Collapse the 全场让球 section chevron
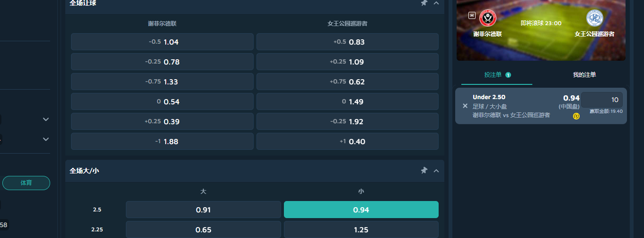 click(436, 3)
